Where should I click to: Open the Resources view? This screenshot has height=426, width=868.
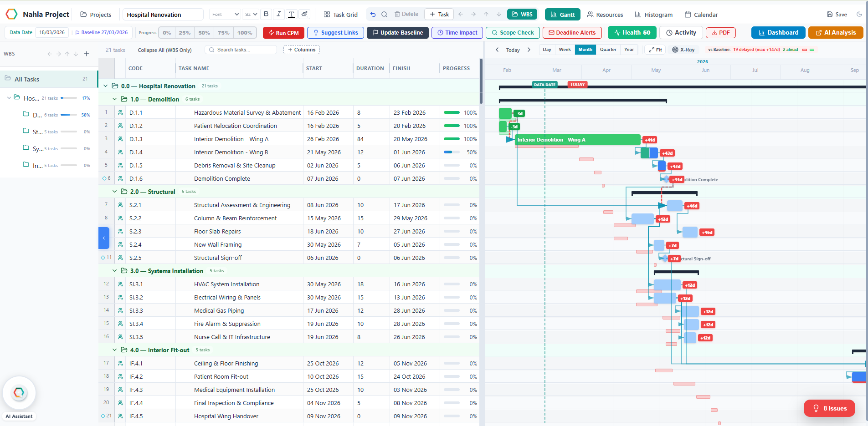point(605,15)
